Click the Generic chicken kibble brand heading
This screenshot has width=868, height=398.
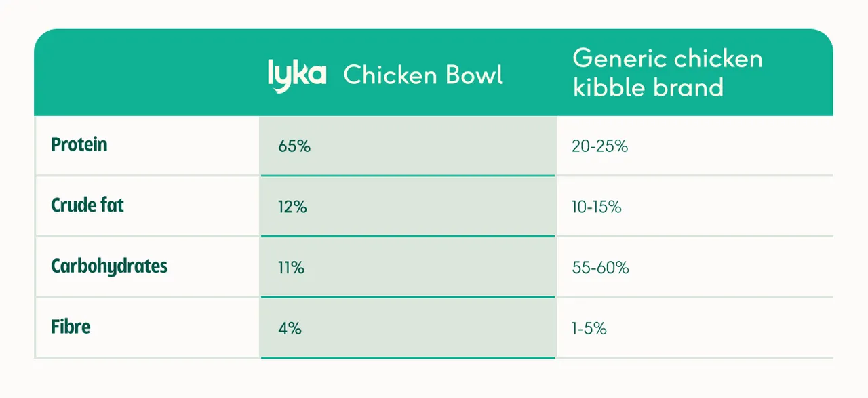(667, 73)
